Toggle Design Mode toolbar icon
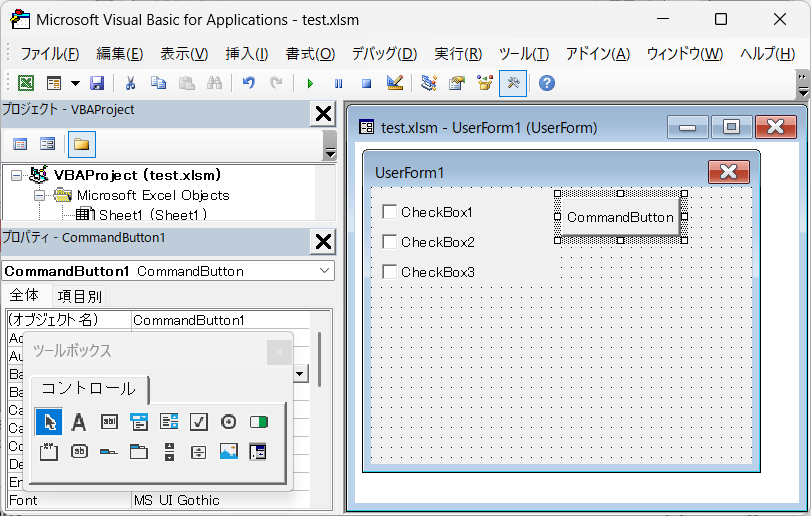Screen dimensions: 811x516 click(395, 83)
